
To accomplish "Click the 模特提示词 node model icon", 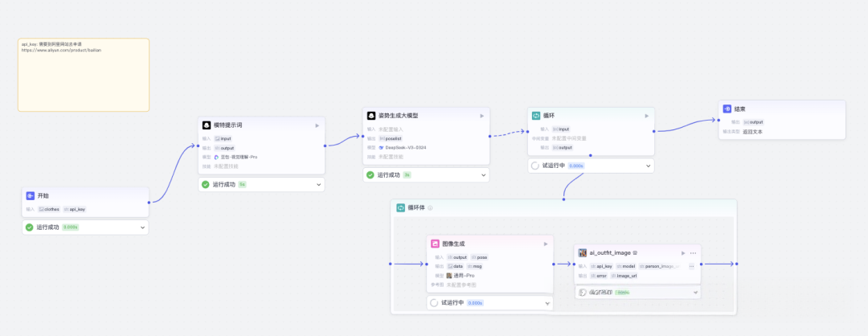I will [x=207, y=125].
